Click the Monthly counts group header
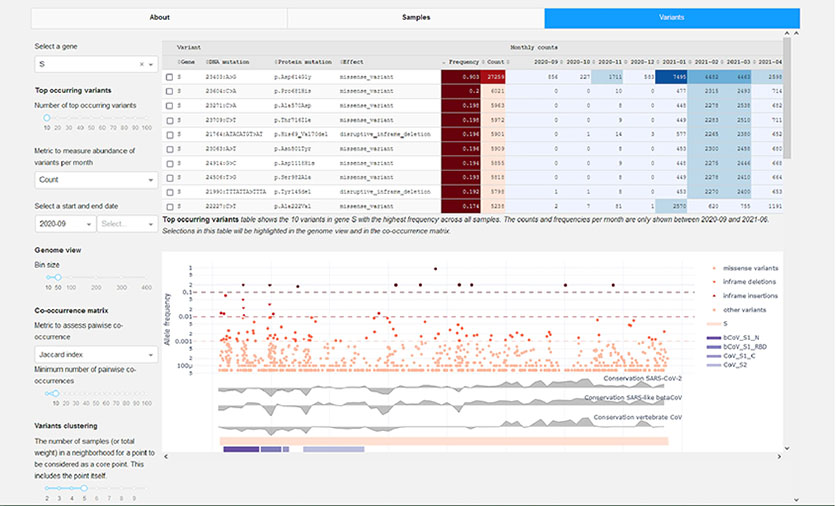836x506 pixels. coord(534,47)
